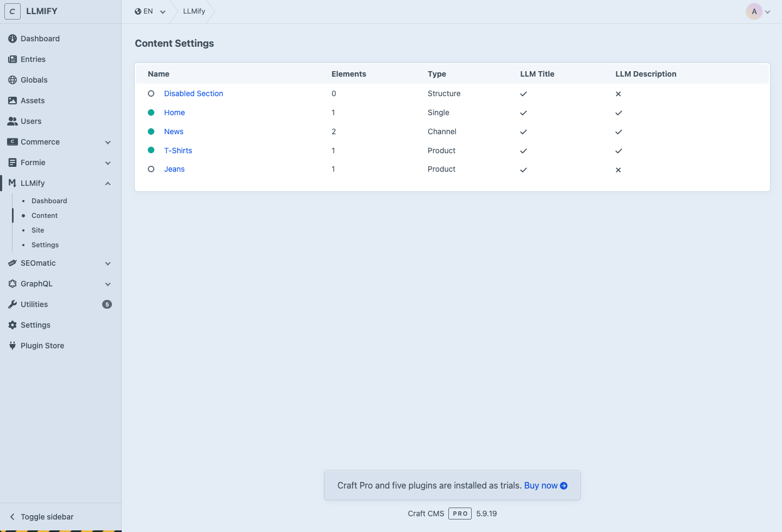
Task: Click the green status dot beside News
Action: pyautogui.click(x=151, y=132)
